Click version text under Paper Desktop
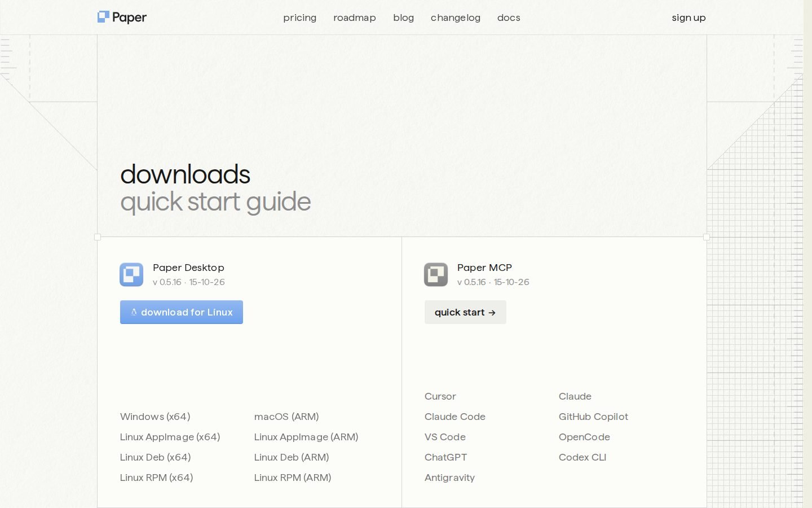The image size is (812, 508). (189, 282)
